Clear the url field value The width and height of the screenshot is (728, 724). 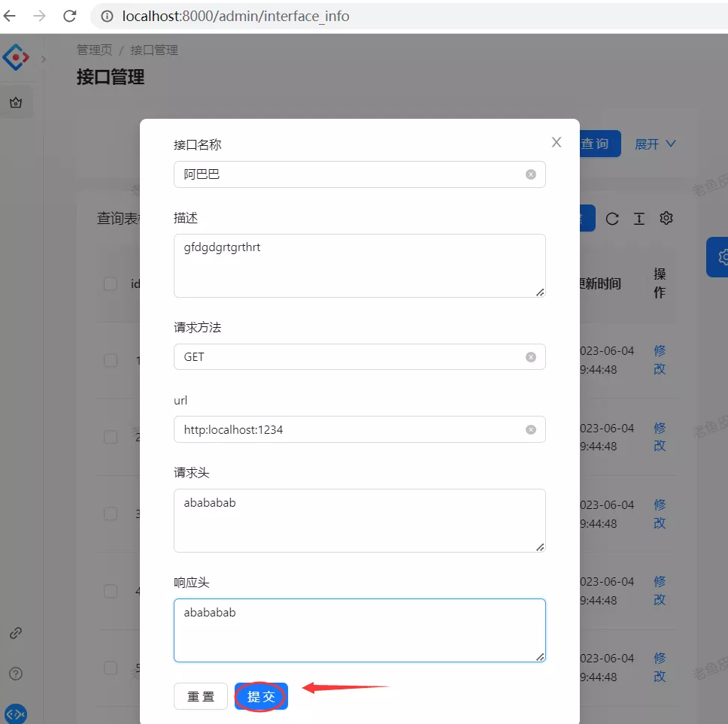coord(531,430)
